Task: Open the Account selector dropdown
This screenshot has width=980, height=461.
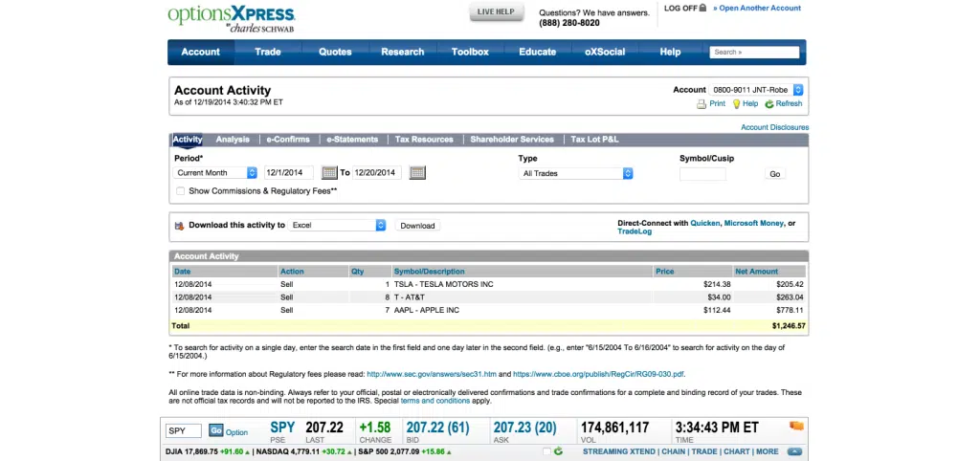Action: [x=756, y=90]
